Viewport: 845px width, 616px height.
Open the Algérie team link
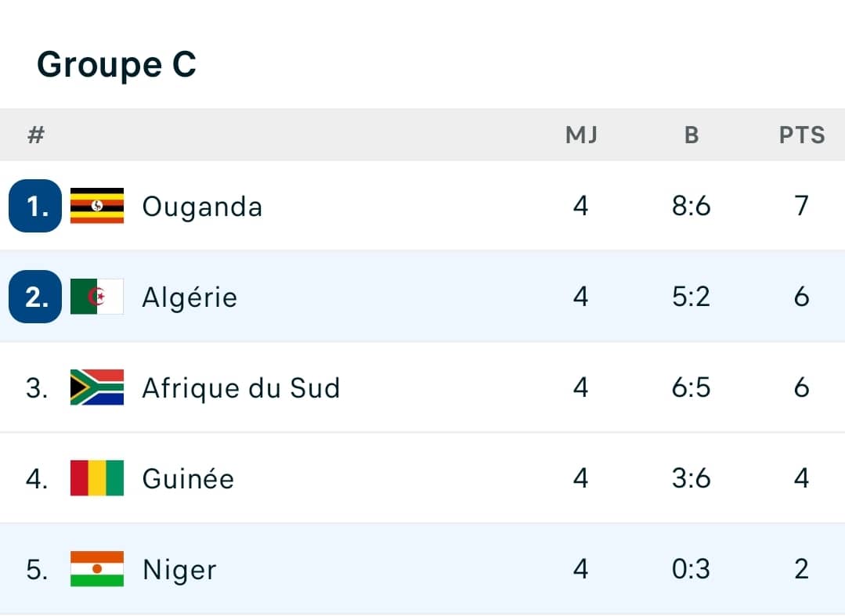190,297
